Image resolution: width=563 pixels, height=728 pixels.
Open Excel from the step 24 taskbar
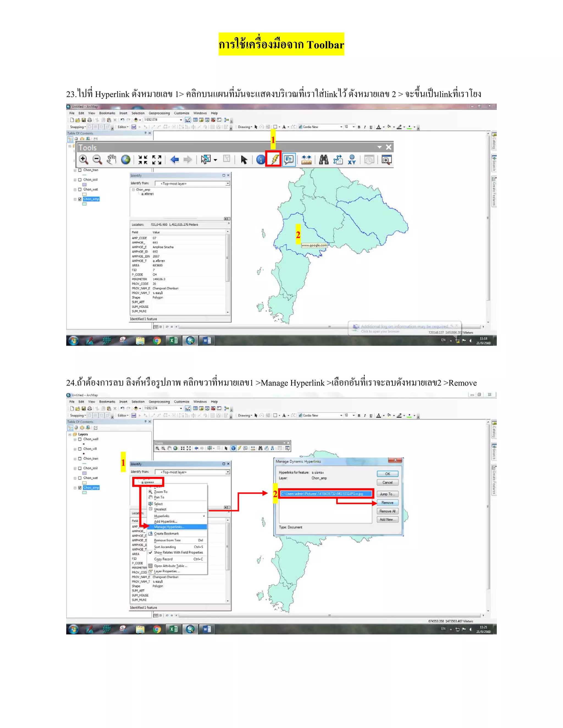point(173,629)
